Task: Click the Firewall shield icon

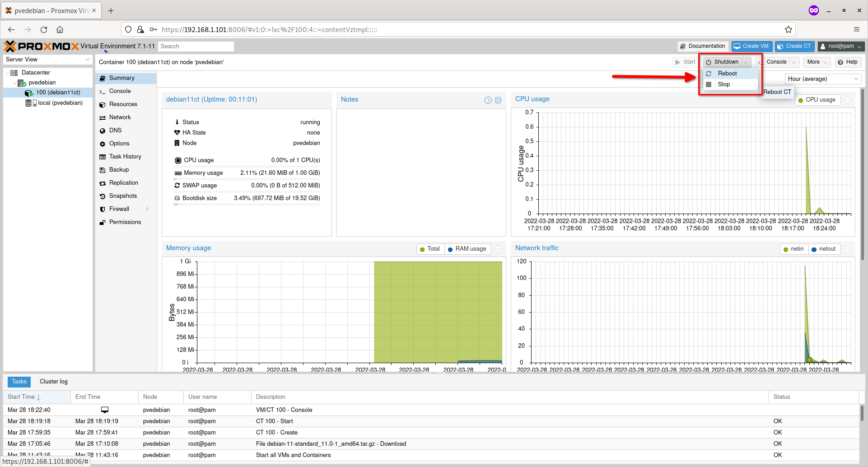Action: (103, 209)
